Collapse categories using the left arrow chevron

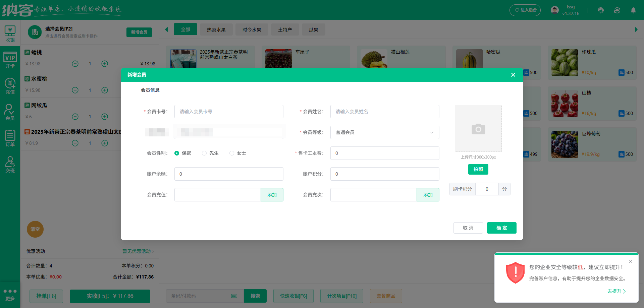(166, 29)
